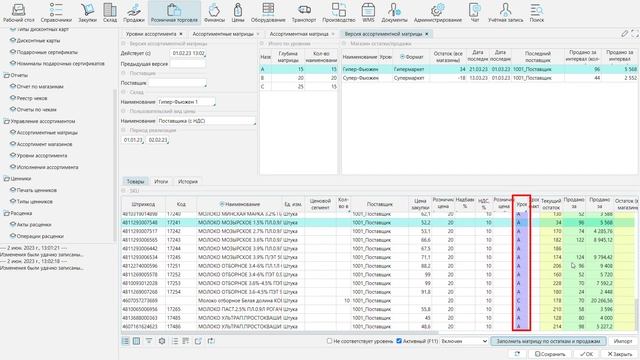Close the Версия ассортиментной матрицы tab
This screenshot has width=640, height=360.
[427, 34]
